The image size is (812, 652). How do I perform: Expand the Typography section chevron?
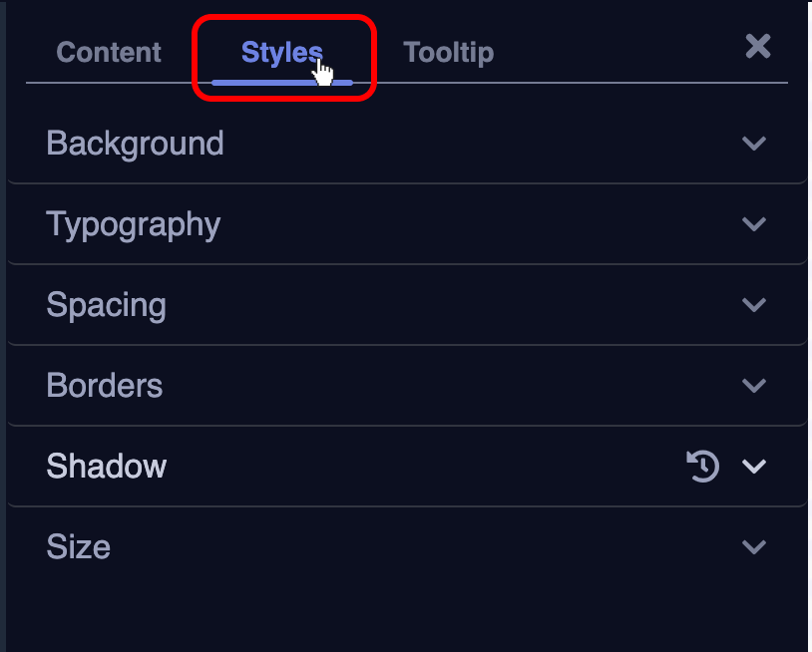click(x=754, y=224)
